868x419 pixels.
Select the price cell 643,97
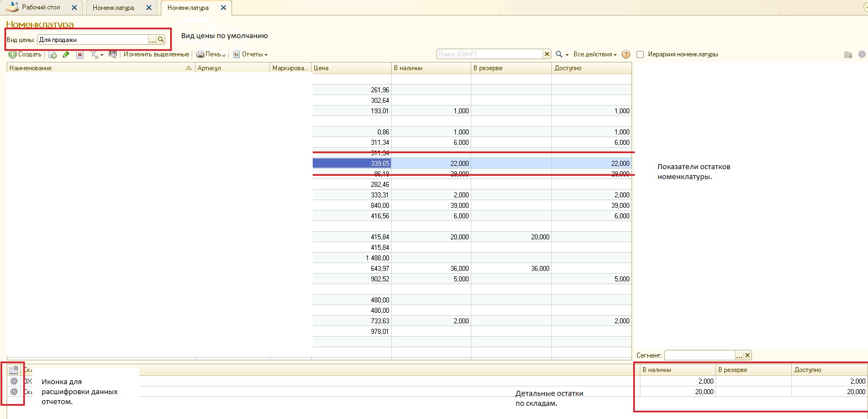pos(352,268)
